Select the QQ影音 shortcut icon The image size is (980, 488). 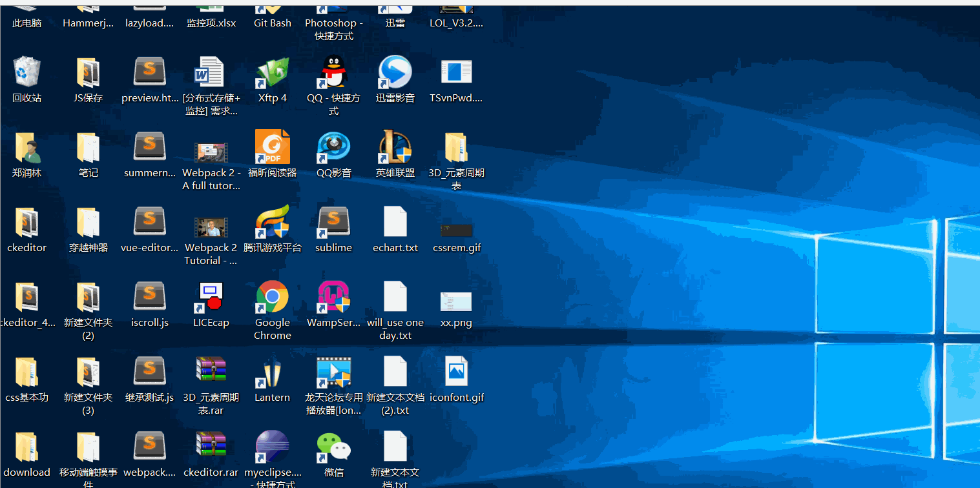click(x=333, y=147)
